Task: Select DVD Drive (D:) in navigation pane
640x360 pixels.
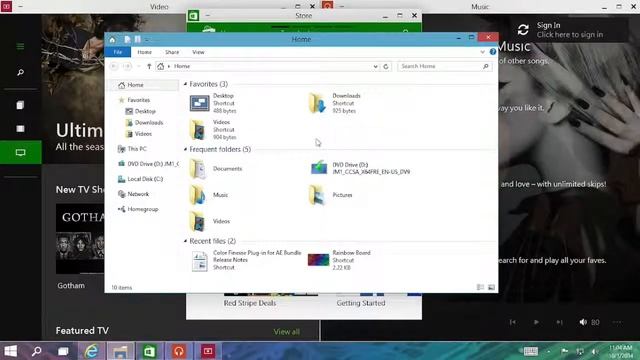Action: tap(148, 164)
